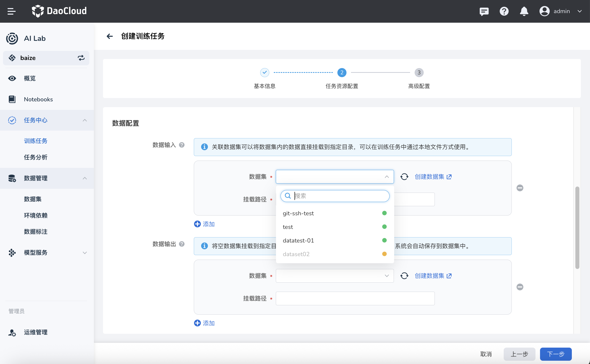Click the hamburger menu icon top left
This screenshot has width=590, height=364.
11,11
